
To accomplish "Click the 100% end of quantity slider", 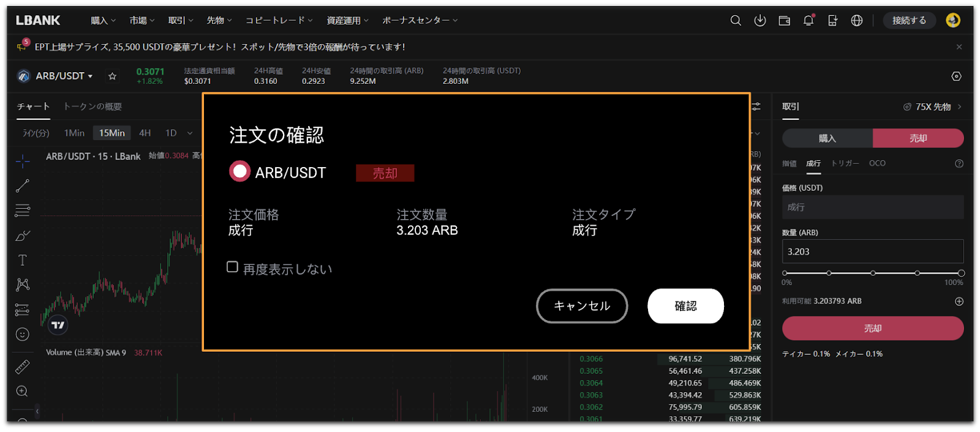I will [x=960, y=273].
